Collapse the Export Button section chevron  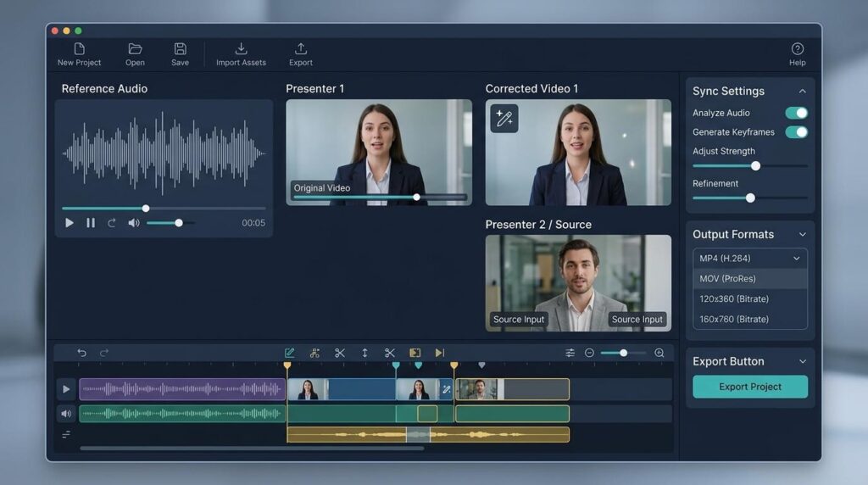coord(802,362)
